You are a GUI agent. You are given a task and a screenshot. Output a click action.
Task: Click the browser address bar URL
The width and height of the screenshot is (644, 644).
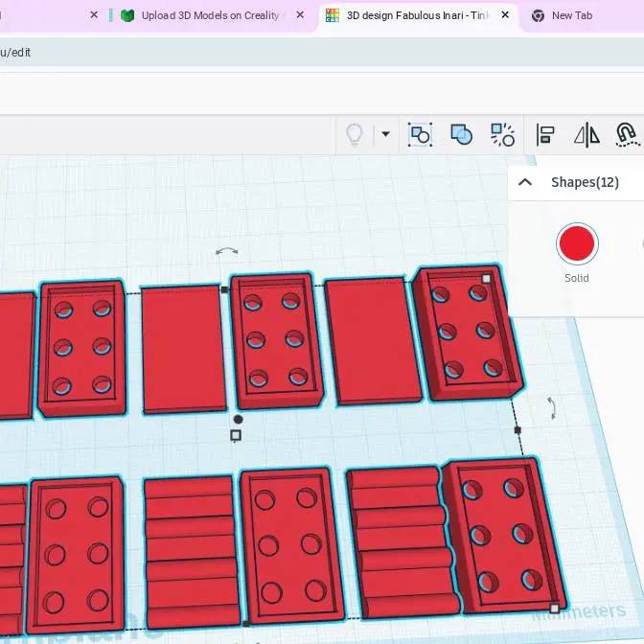[x=16, y=52]
